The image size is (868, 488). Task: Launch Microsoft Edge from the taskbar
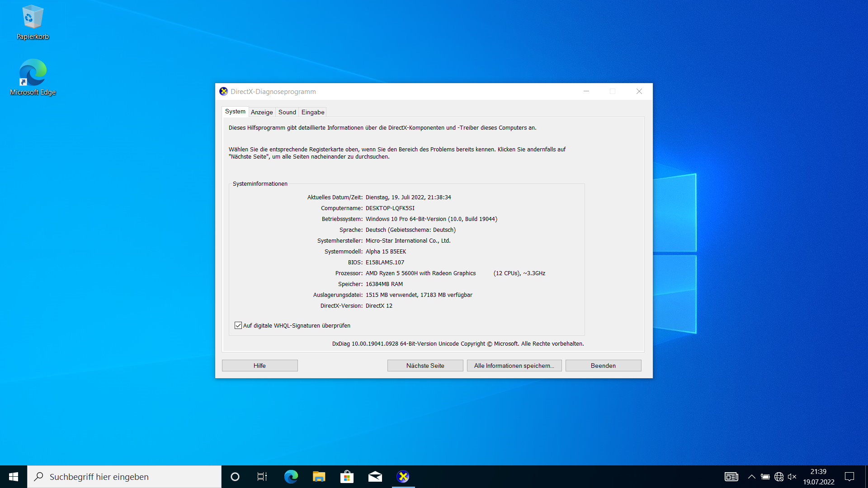291,476
